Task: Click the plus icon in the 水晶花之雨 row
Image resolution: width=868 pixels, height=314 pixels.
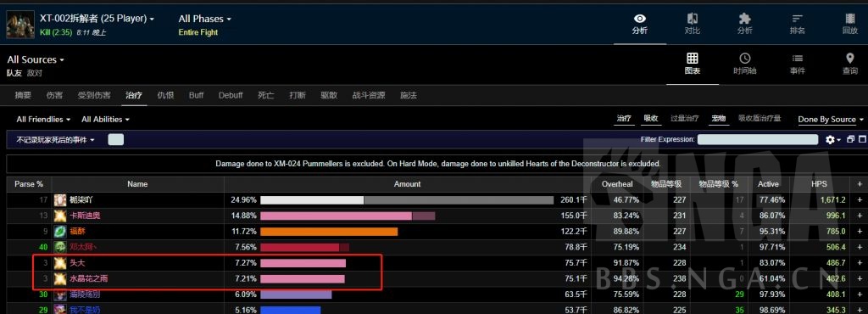Action: pos(860,278)
